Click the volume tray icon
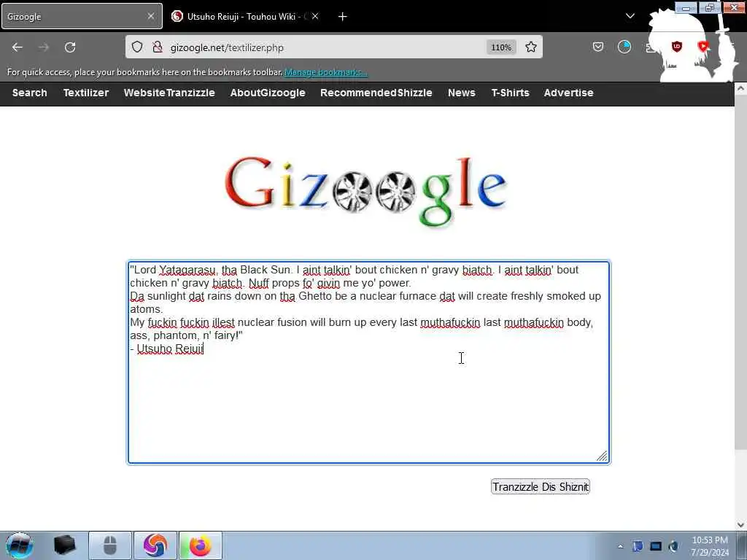 point(673,546)
